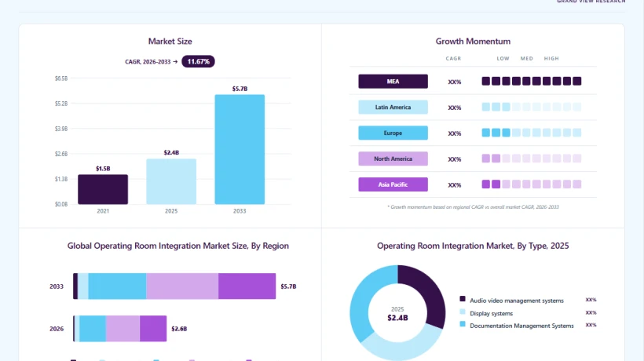Click the Latin America momentum indicator squares
Screen dimensions: 644x361
click(532, 107)
